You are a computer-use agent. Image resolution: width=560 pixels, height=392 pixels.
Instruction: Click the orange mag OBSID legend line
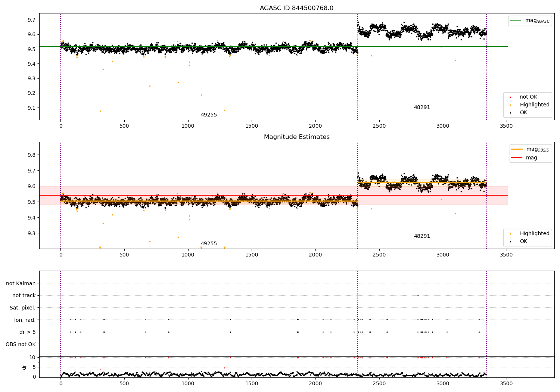517,149
